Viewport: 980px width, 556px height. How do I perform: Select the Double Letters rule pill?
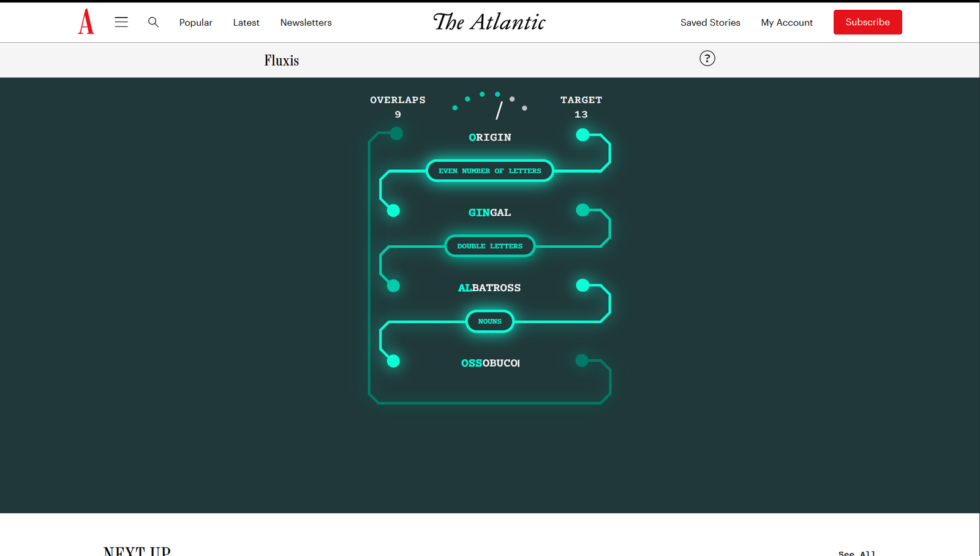(489, 246)
